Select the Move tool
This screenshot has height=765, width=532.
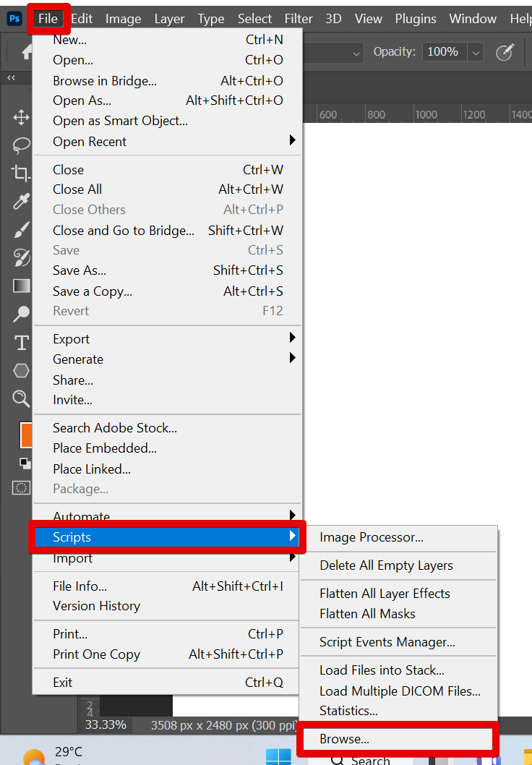click(21, 118)
